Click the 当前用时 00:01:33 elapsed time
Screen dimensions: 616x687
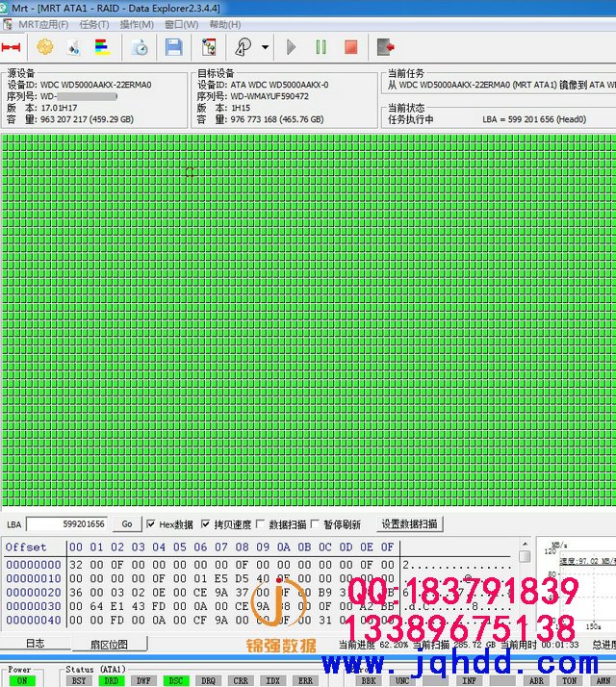540,645
